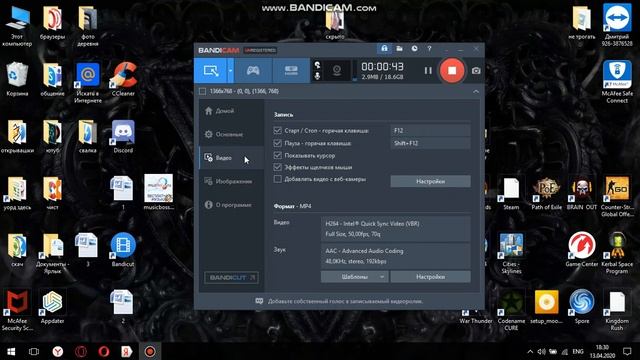Pause the current recording
This screenshot has width=640, height=360.
point(428,71)
